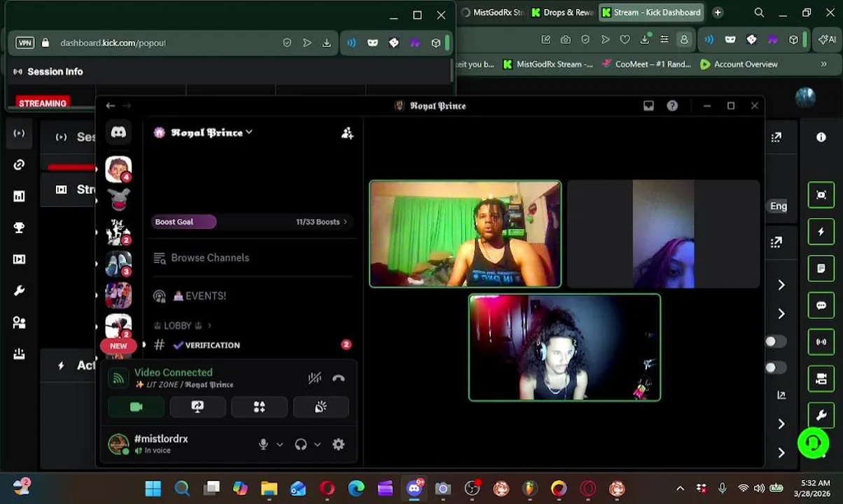Open the Boost Goal 11/33 Boosts bar

(x=251, y=222)
